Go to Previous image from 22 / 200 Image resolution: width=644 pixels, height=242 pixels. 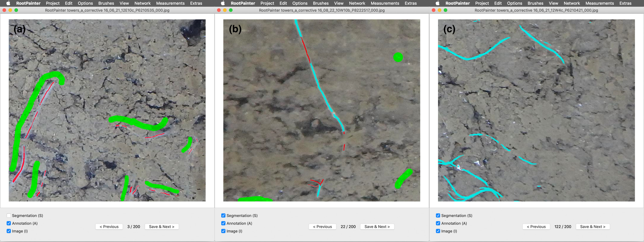click(322, 227)
